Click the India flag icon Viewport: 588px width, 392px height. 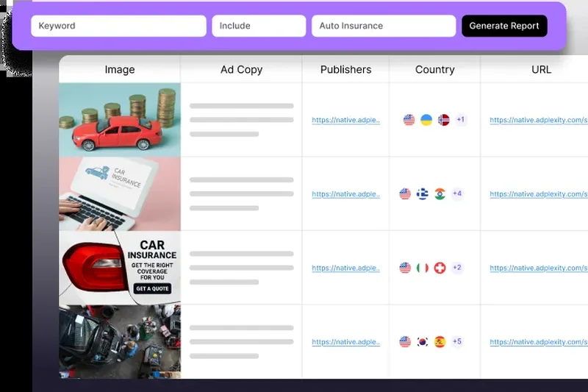440,194
